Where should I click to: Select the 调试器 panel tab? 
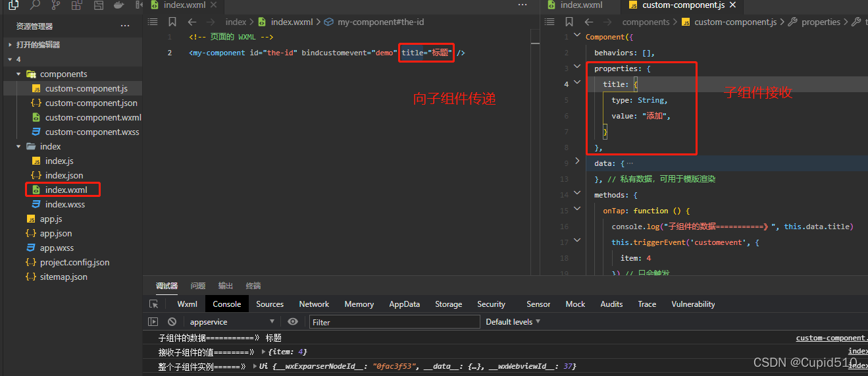point(166,286)
